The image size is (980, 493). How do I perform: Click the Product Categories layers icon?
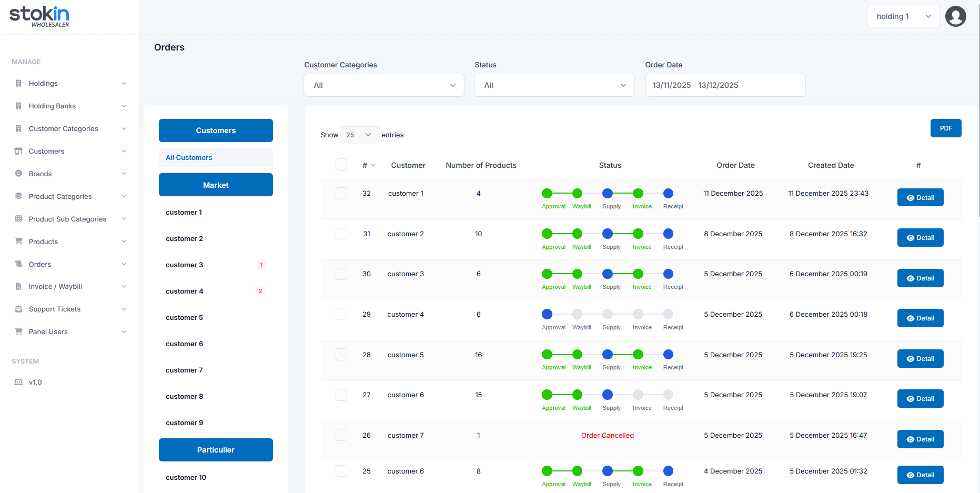18,196
